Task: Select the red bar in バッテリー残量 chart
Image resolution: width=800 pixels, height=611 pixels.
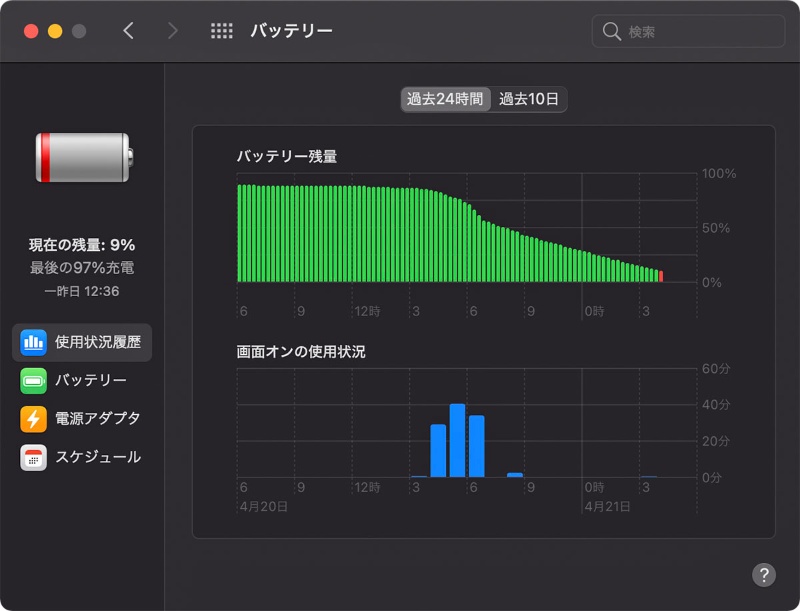Action: 661,275
